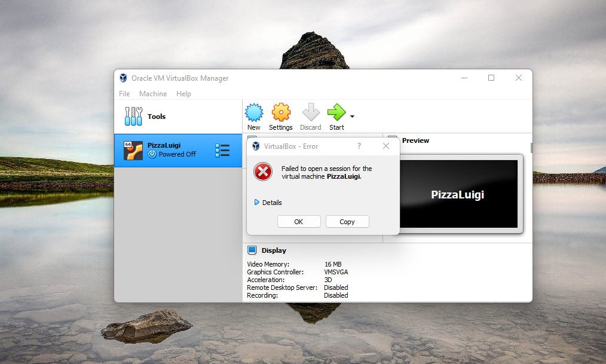Click the Recording Disabled value

[x=336, y=295]
